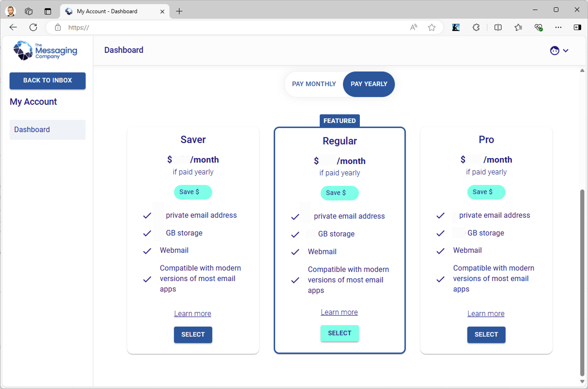This screenshot has height=389, width=588.
Task: Click the Dashboard page header title
Action: 124,50
